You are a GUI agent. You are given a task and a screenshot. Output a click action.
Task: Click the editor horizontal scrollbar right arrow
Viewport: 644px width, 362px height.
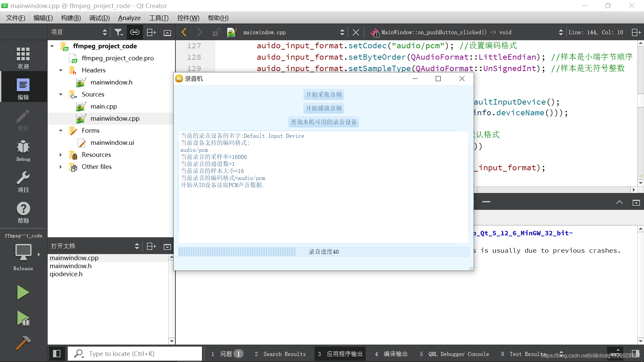click(x=634, y=190)
